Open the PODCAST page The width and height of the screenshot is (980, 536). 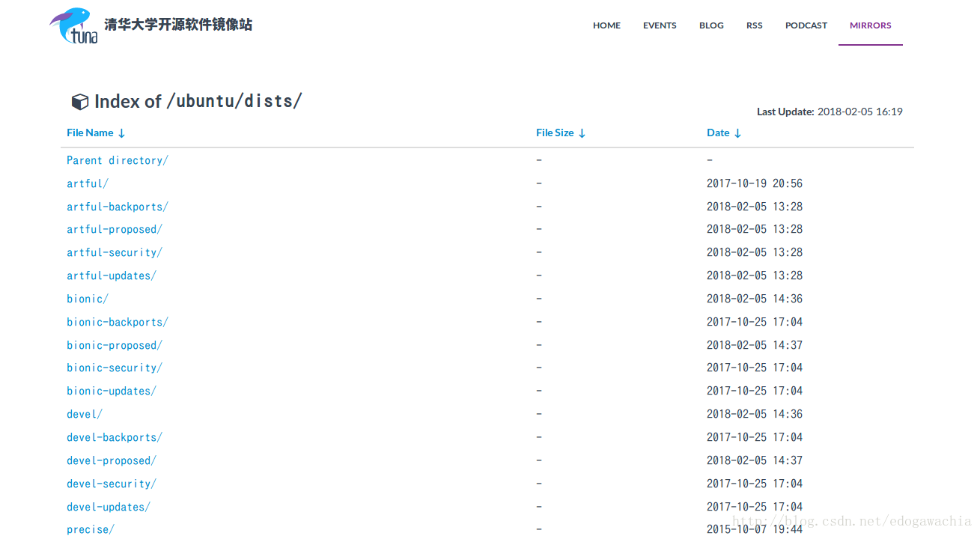tap(806, 25)
